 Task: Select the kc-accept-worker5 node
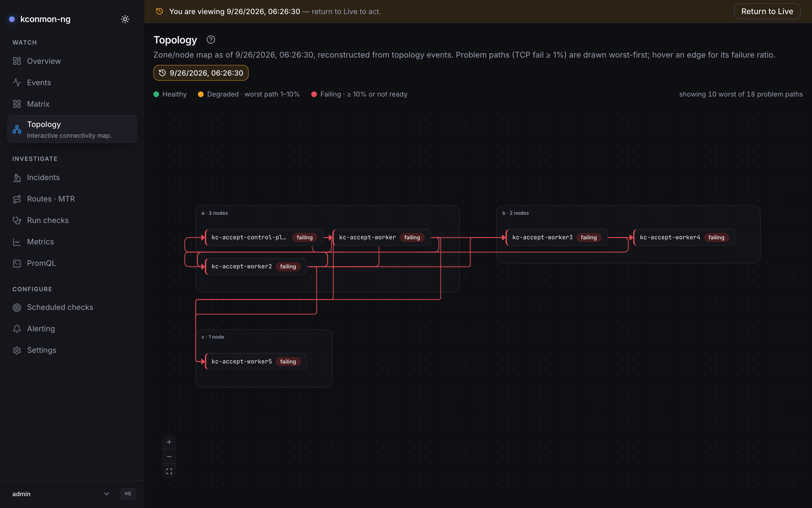[x=256, y=362]
